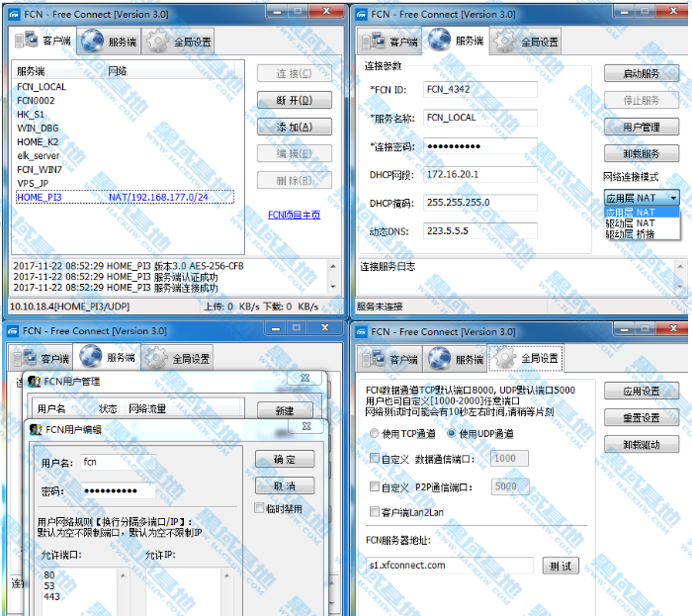Click computers icon of 客户端 tab in s1.xfconnect.com window

374,358
